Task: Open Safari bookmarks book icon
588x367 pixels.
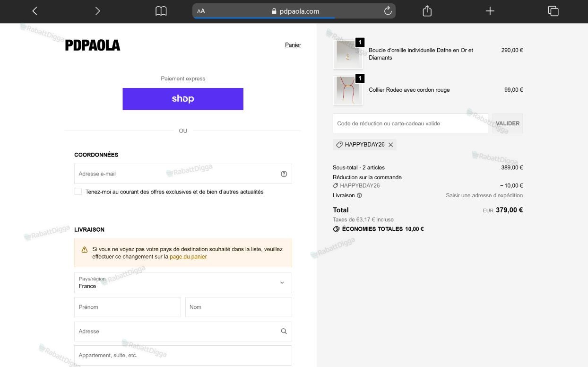Action: [161, 11]
